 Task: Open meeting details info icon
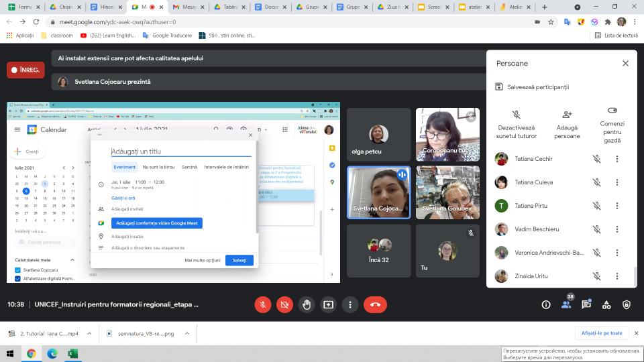[546, 304]
